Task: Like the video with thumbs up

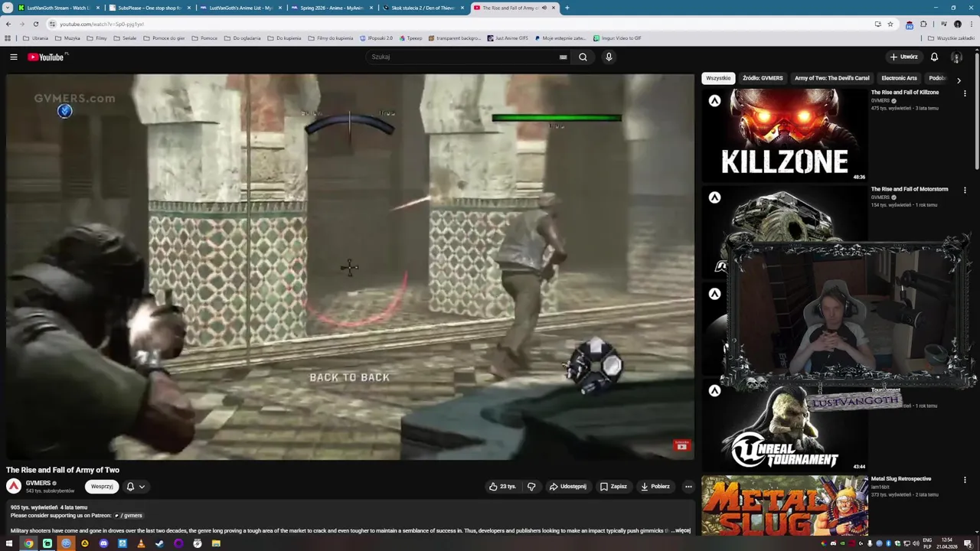Action: pos(502,486)
